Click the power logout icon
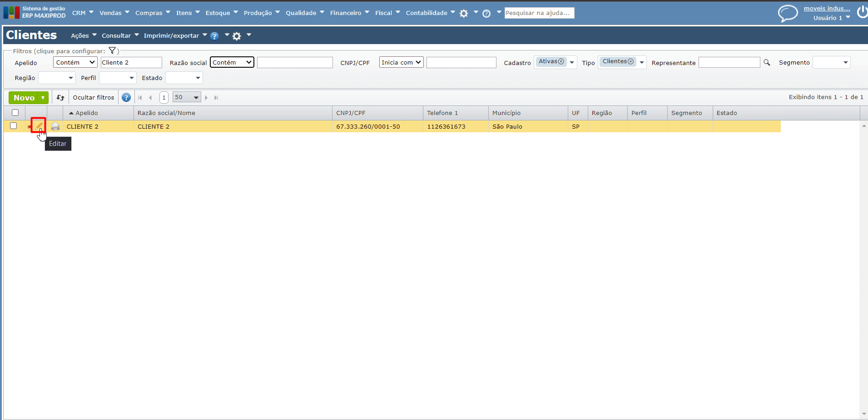This screenshot has height=420, width=868. pyautogui.click(x=862, y=12)
